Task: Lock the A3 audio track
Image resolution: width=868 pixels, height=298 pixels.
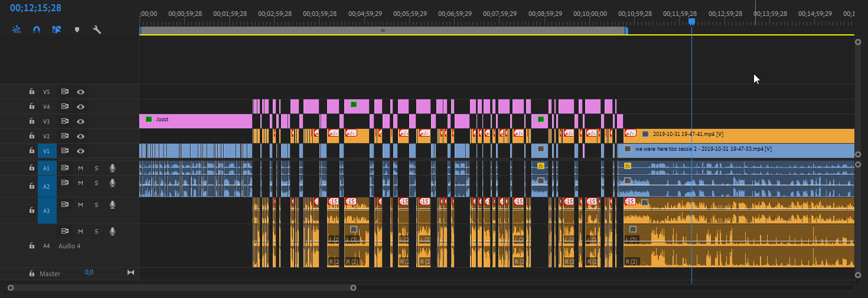Action: click(32, 210)
